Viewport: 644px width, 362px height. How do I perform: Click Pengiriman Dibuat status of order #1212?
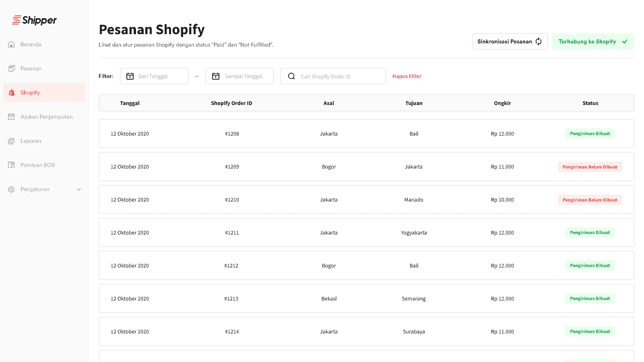590,265
